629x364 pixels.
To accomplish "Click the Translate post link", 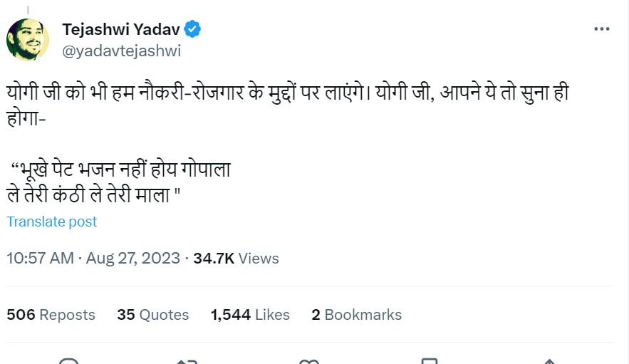I will (x=52, y=222).
